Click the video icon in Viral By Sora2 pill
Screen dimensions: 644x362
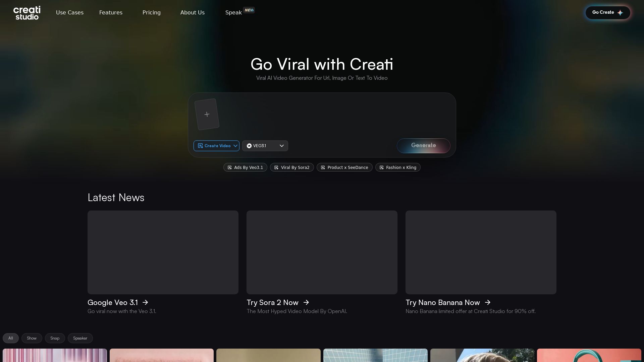click(x=276, y=167)
